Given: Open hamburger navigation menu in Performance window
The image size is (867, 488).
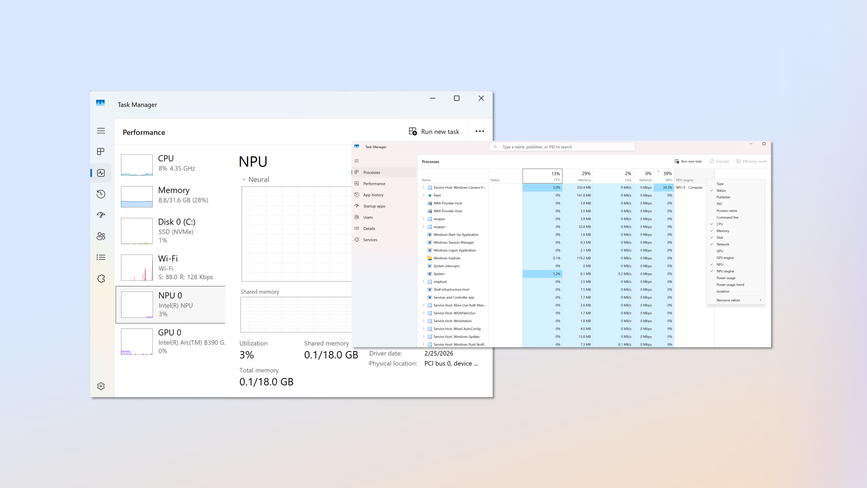Looking at the screenshot, I should [101, 131].
